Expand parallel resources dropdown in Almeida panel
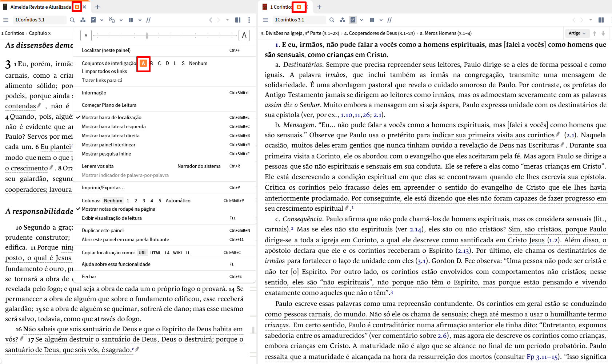 pos(140,20)
